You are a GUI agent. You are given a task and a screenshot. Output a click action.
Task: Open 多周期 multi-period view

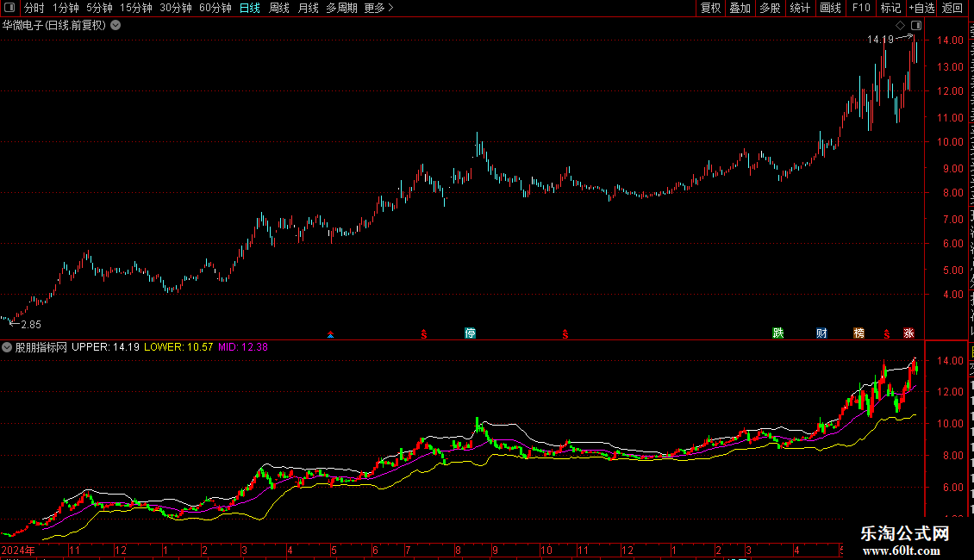pos(341,8)
